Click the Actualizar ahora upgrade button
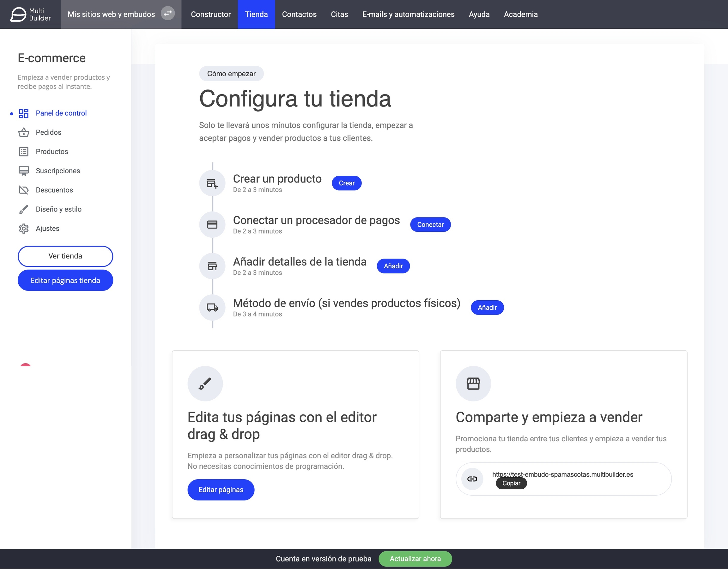This screenshot has height=569, width=728. 415,559
